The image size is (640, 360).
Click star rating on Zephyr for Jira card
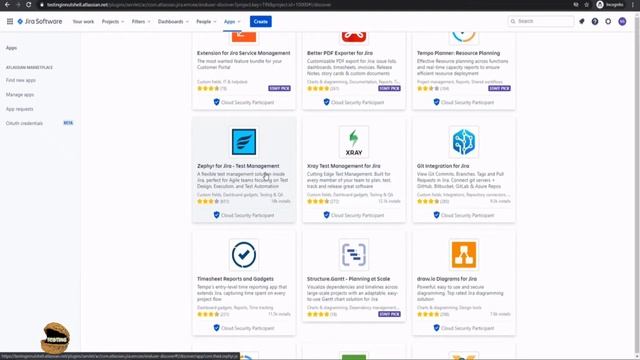[x=208, y=201]
